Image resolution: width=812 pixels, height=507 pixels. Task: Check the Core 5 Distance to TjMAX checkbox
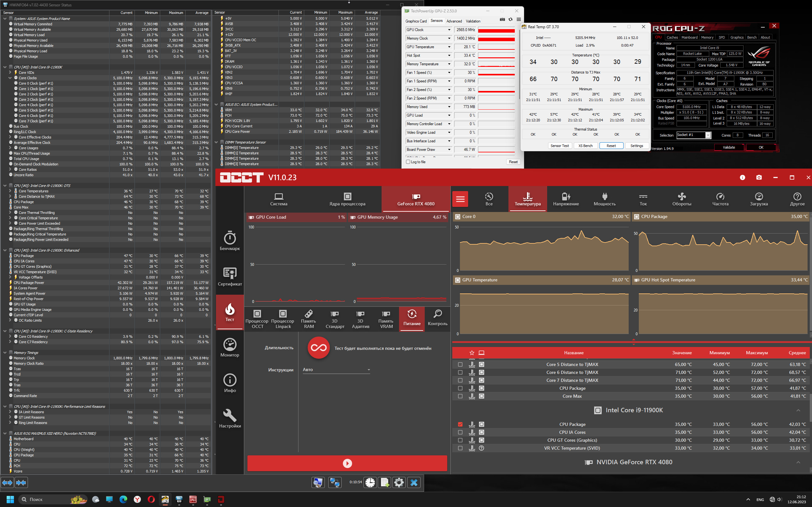point(460,364)
